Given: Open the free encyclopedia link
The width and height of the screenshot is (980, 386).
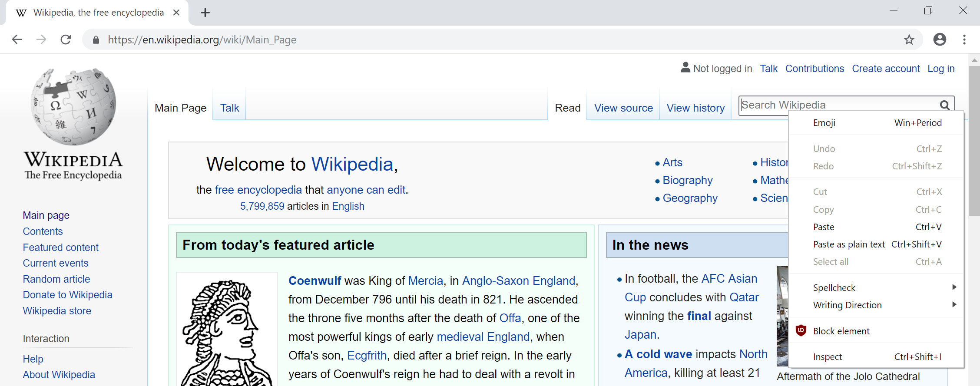Looking at the screenshot, I should (x=258, y=190).
